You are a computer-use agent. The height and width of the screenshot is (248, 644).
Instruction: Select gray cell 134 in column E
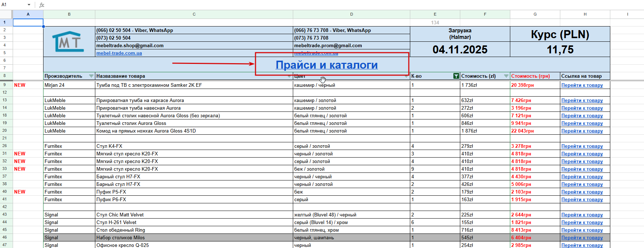(435, 23)
